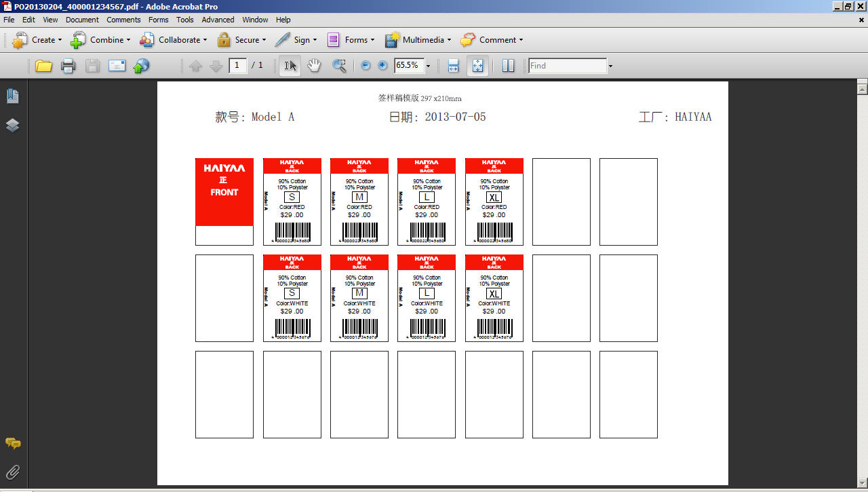Expand the zoom percentage dropdown arrow
This screenshot has width=868, height=492.
(x=428, y=66)
